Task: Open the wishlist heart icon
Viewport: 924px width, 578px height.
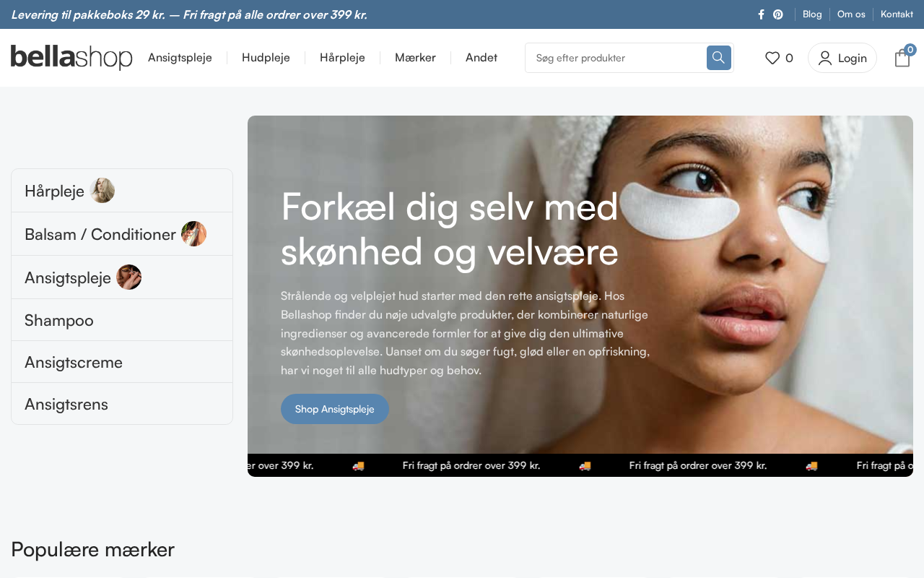Action: point(772,58)
